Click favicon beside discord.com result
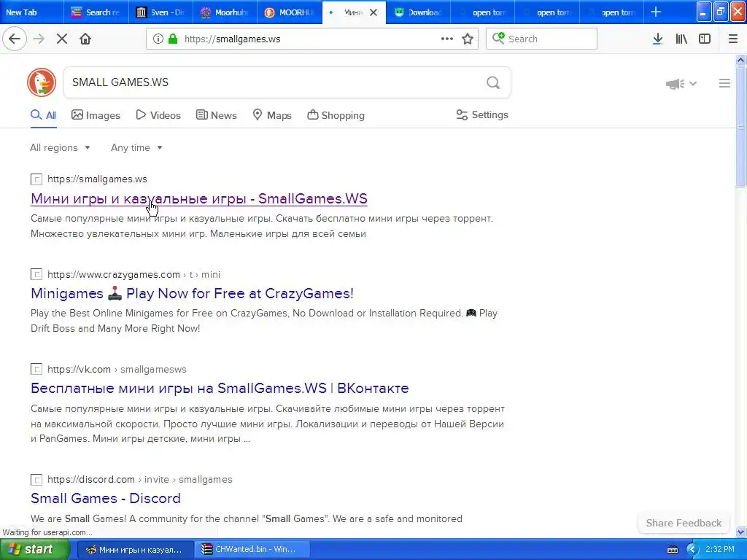The width and height of the screenshot is (747, 560). point(36,480)
